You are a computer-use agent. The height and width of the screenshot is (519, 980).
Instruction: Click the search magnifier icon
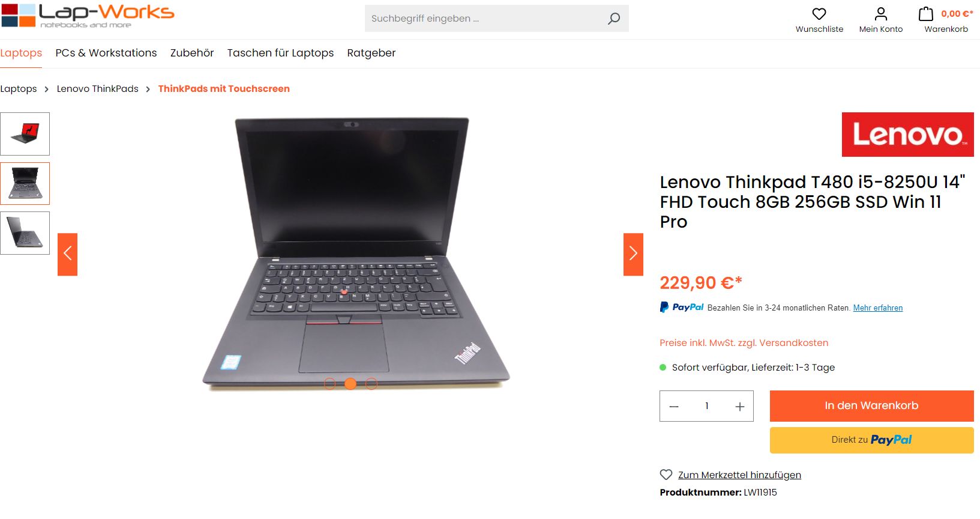(x=614, y=19)
